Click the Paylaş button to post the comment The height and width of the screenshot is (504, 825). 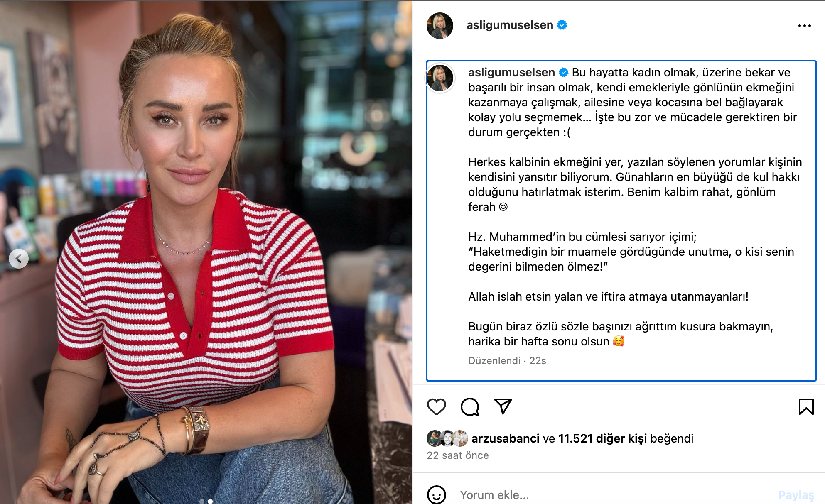pos(796,495)
